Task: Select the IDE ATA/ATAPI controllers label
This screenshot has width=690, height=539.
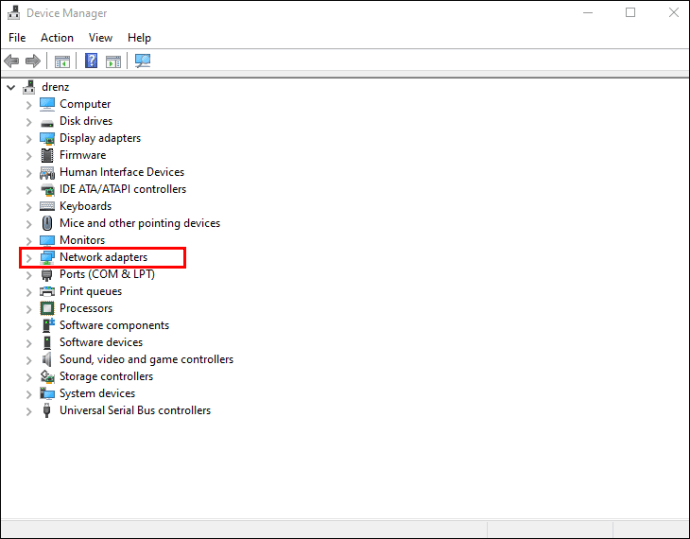Action: click(x=123, y=189)
